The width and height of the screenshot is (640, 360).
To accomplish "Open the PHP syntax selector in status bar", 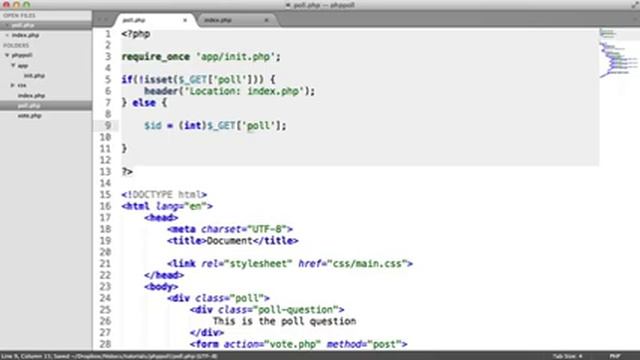I will pyautogui.click(x=615, y=356).
